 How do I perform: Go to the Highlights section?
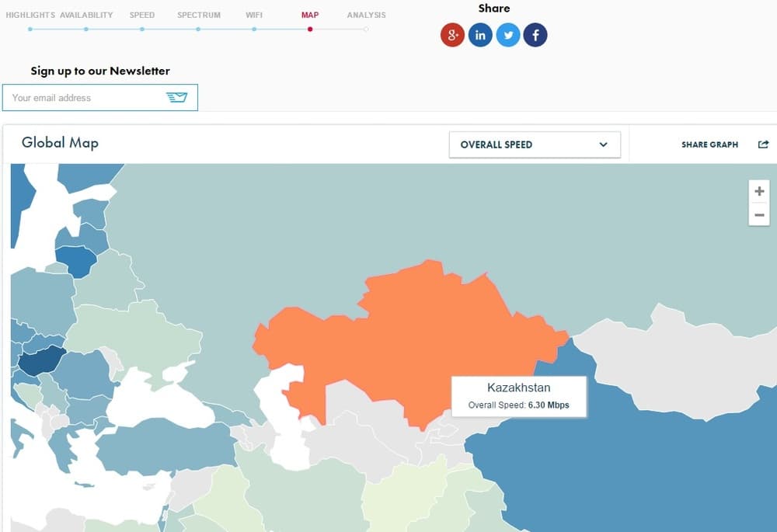coord(30,15)
